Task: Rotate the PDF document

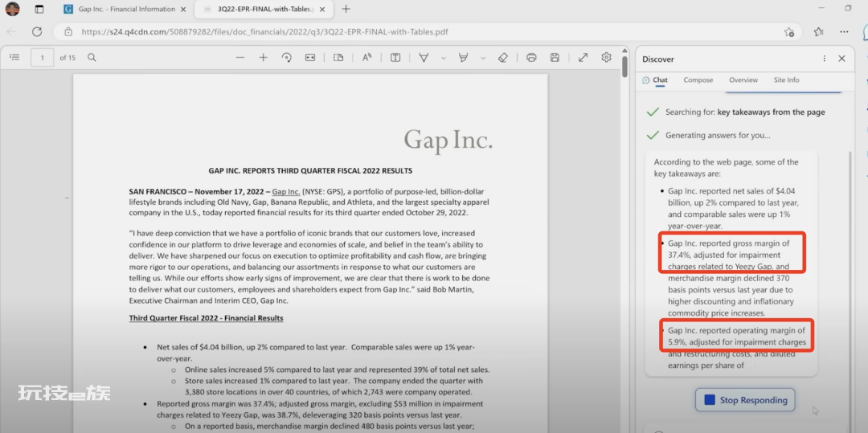Action: click(287, 58)
